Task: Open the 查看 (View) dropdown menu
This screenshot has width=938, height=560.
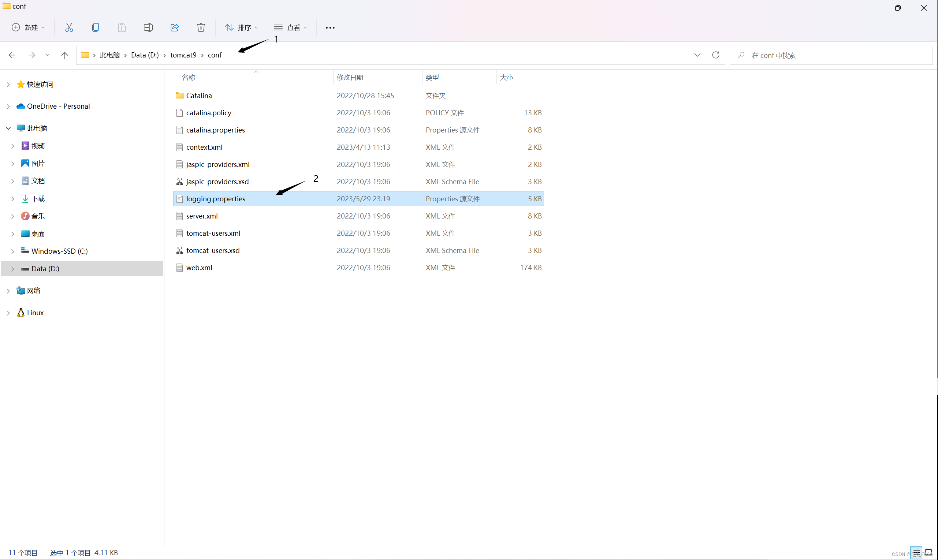Action: click(x=291, y=27)
